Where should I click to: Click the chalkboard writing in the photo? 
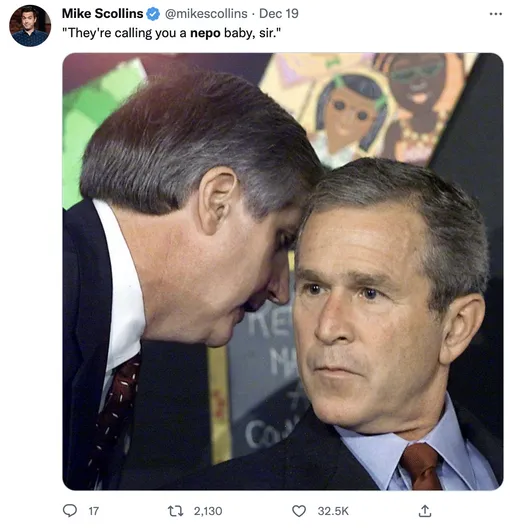(x=270, y=378)
